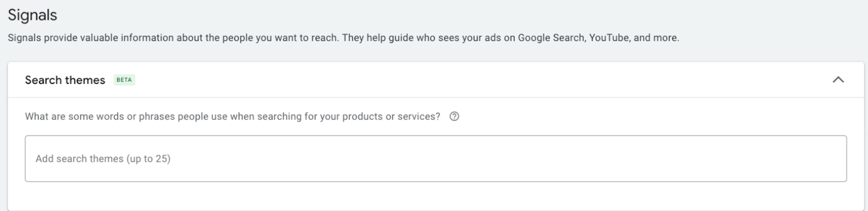
Task: Click the Search themes section title
Action: point(65,80)
